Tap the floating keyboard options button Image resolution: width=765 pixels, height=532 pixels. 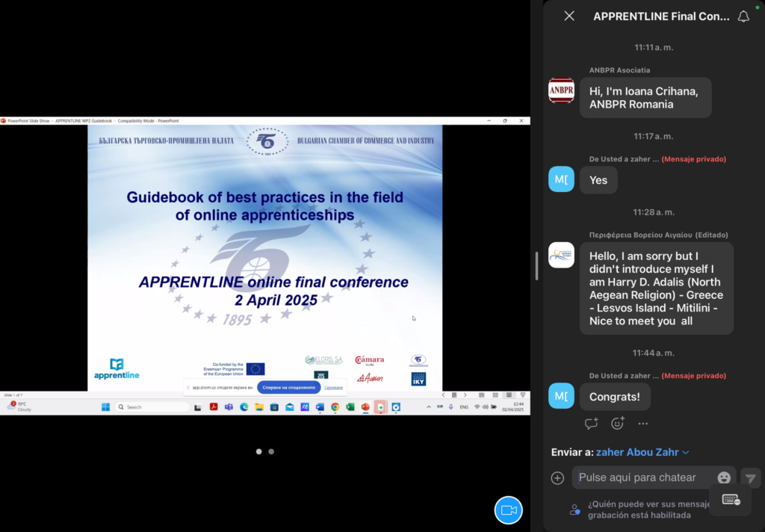731,500
